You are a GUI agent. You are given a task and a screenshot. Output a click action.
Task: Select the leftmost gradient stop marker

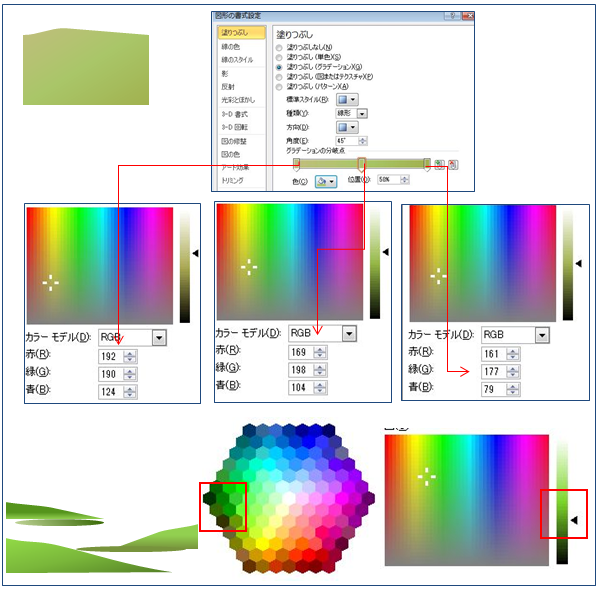pyautogui.click(x=296, y=165)
